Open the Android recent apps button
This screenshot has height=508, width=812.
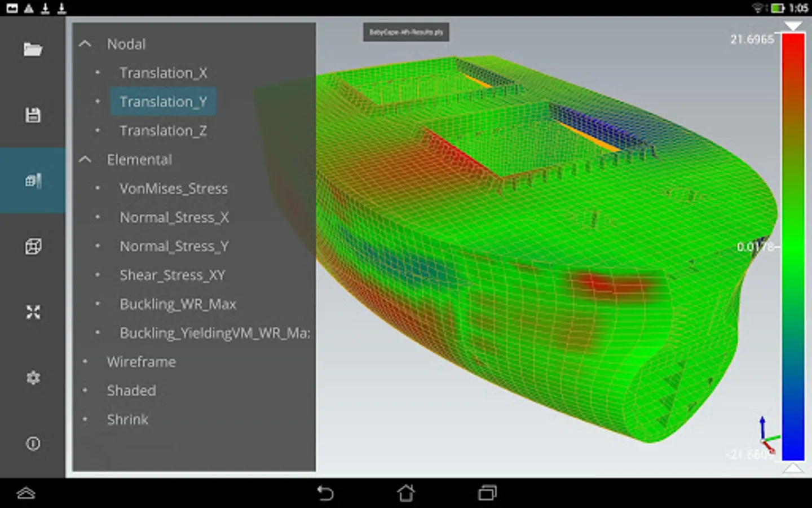pyautogui.click(x=487, y=493)
